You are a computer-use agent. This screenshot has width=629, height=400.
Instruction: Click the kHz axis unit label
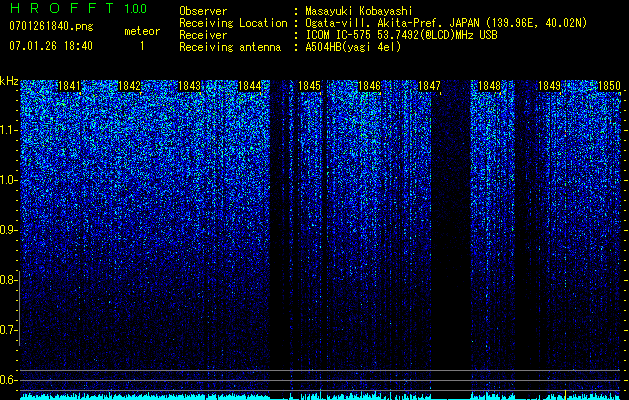9,81
